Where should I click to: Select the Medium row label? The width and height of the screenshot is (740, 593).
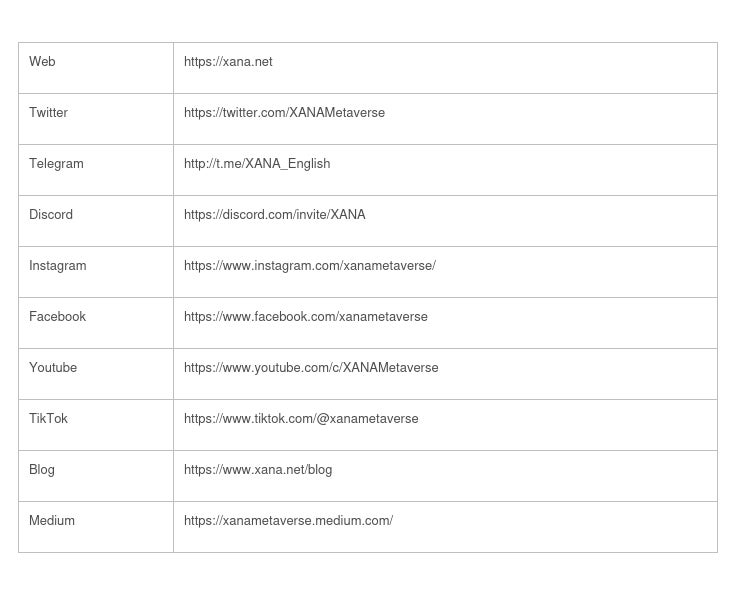coord(52,521)
